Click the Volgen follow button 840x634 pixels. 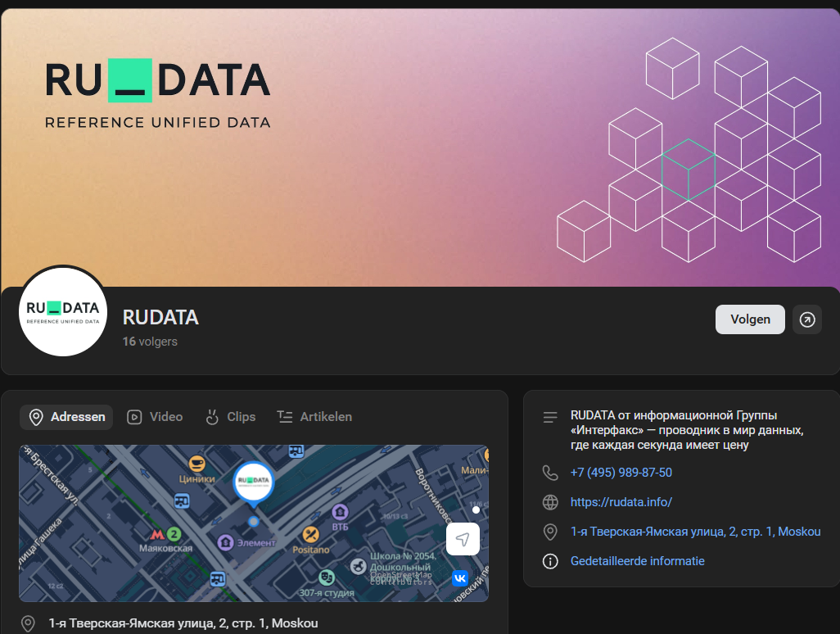pos(750,319)
